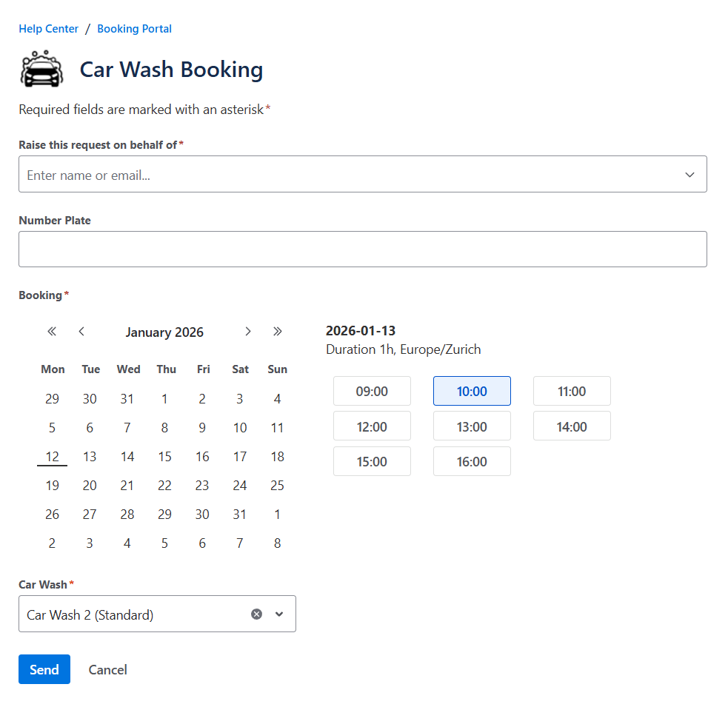Open the Help Center breadcrumb
Image resolution: width=728 pixels, height=707 pixels.
pyautogui.click(x=48, y=29)
